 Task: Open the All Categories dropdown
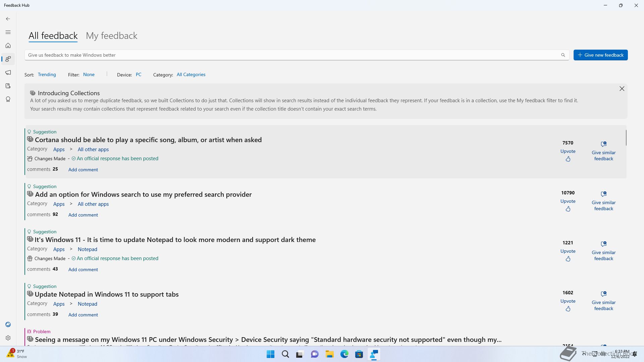[x=191, y=74]
